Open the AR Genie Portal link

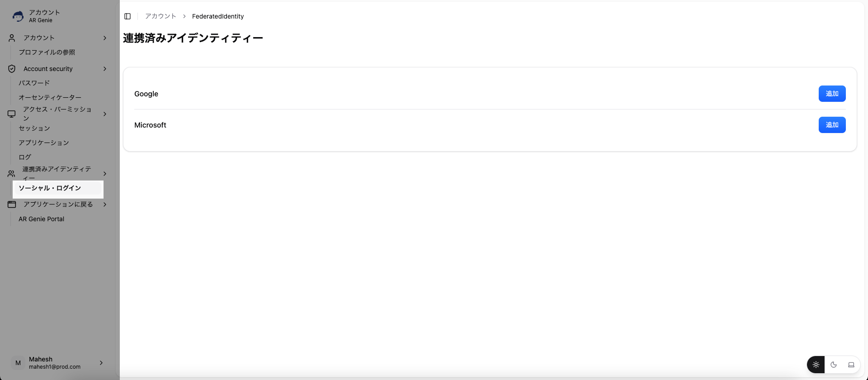42,219
